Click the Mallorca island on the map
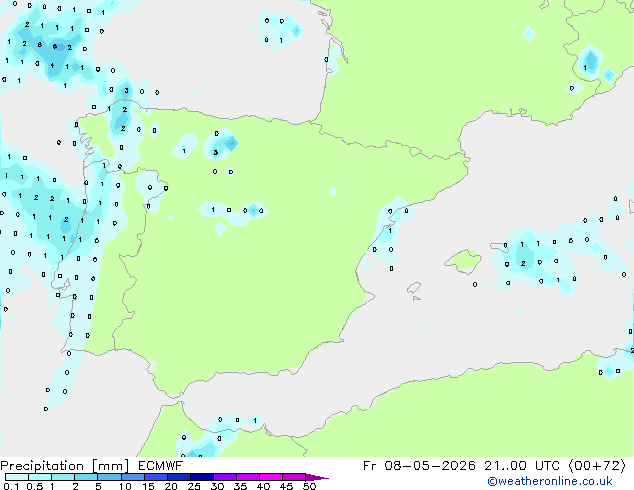The height and width of the screenshot is (490, 634). click(x=463, y=261)
